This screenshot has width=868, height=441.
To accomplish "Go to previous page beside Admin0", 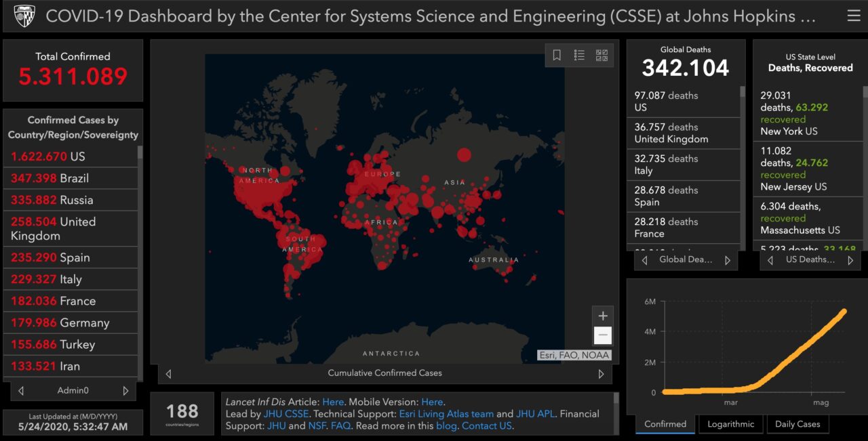I will click(21, 391).
